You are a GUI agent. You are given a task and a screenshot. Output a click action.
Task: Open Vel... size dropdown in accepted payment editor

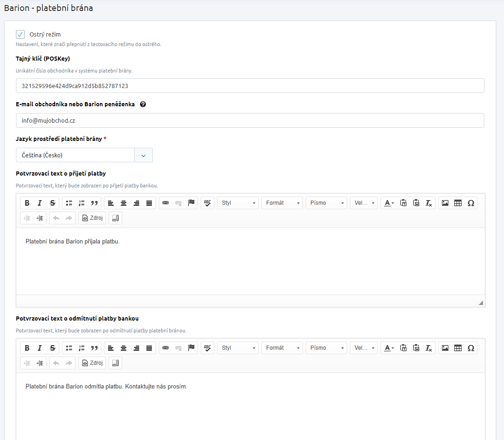364,203
